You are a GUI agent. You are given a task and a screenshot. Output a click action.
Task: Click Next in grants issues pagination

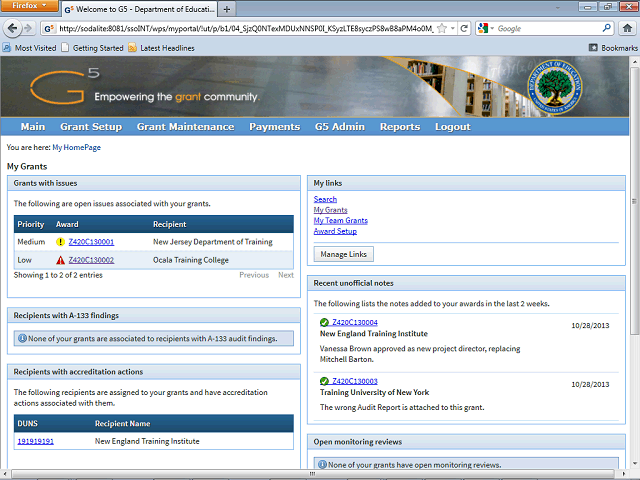pos(286,275)
